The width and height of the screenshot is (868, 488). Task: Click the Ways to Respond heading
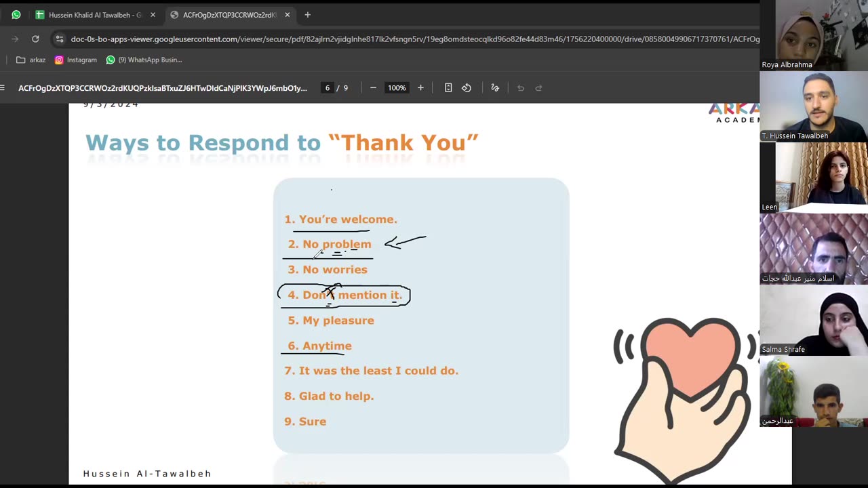(x=282, y=143)
